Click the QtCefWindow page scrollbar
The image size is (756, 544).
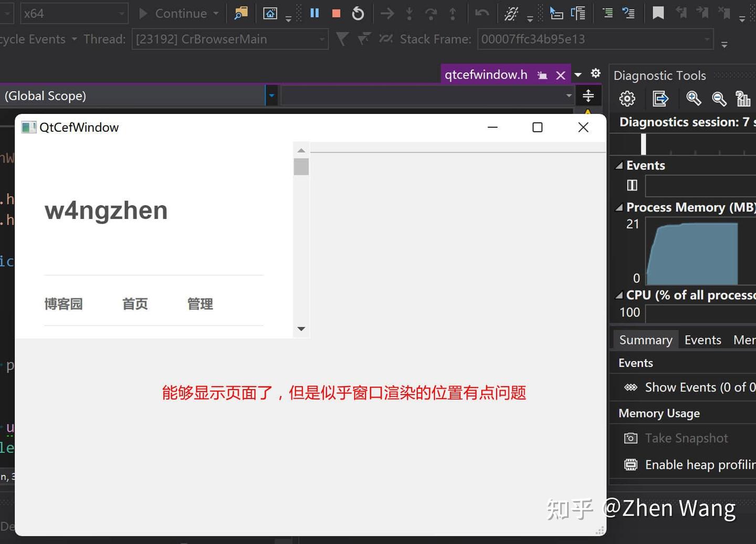click(x=301, y=166)
